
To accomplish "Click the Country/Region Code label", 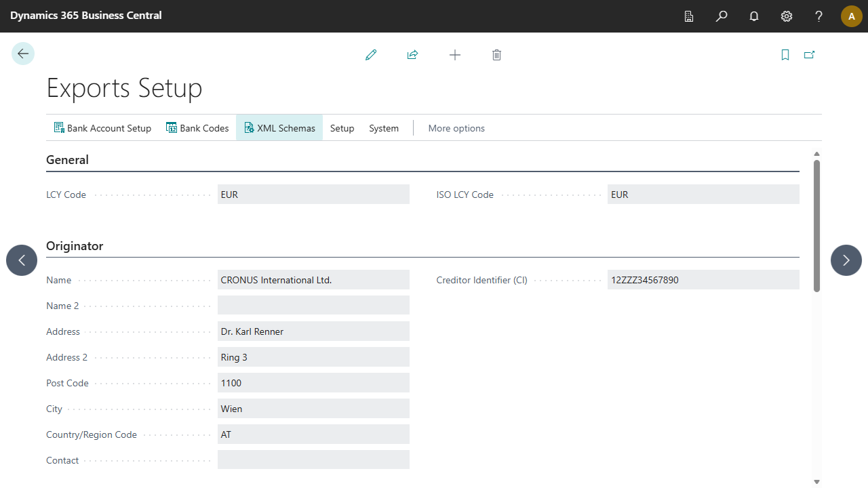I will tap(92, 434).
